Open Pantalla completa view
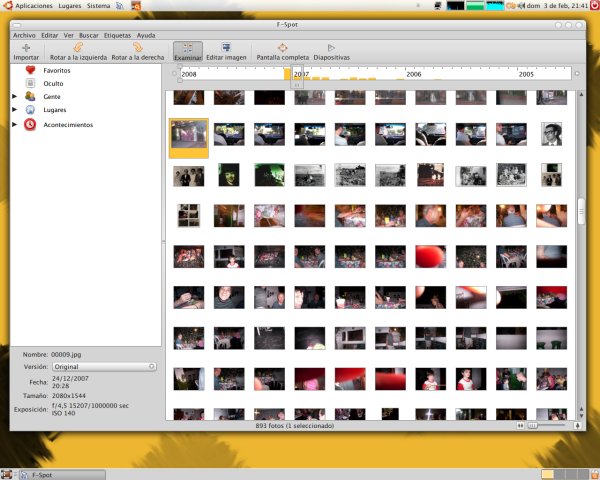Screen dimensions: 600x480 coord(282,52)
